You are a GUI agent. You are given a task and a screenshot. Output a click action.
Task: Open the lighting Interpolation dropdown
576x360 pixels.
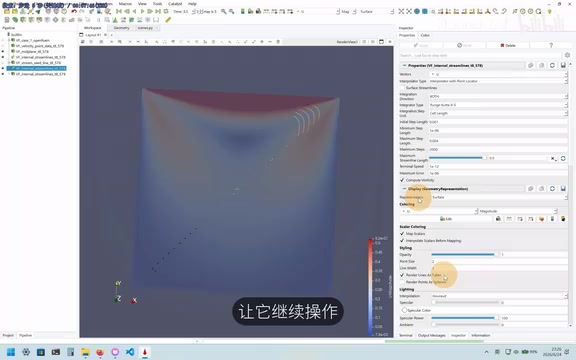point(498,296)
